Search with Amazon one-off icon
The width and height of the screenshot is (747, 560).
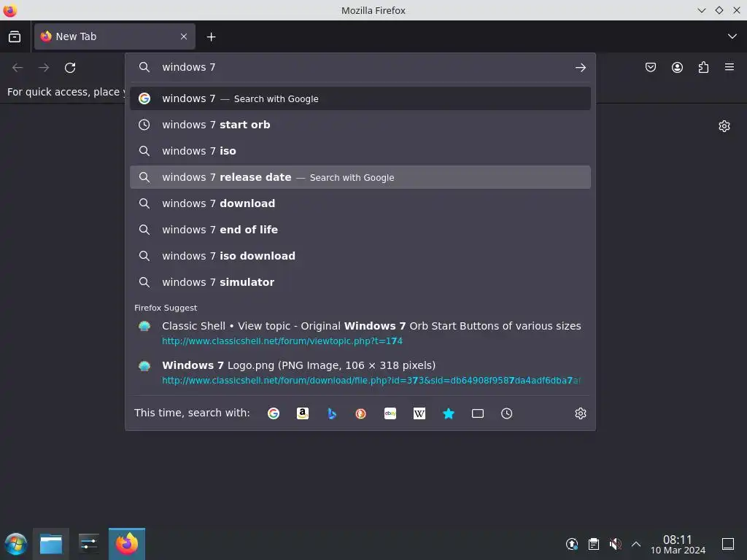(x=303, y=413)
